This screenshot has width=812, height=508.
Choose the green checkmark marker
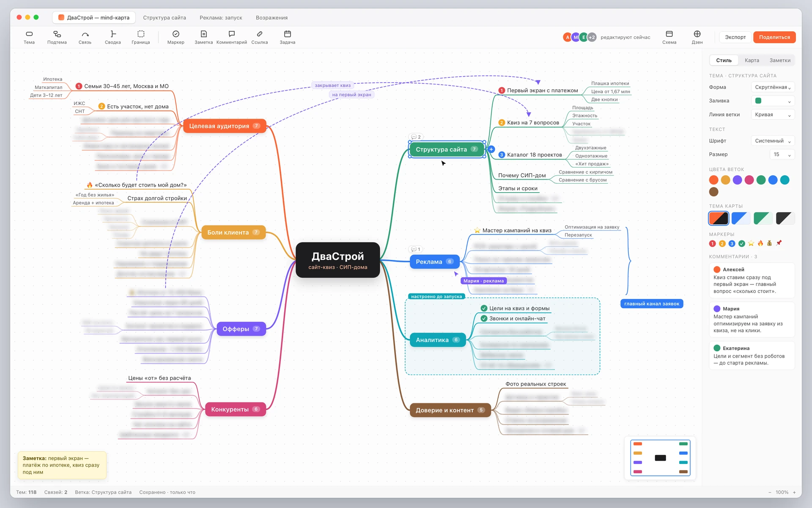point(742,243)
